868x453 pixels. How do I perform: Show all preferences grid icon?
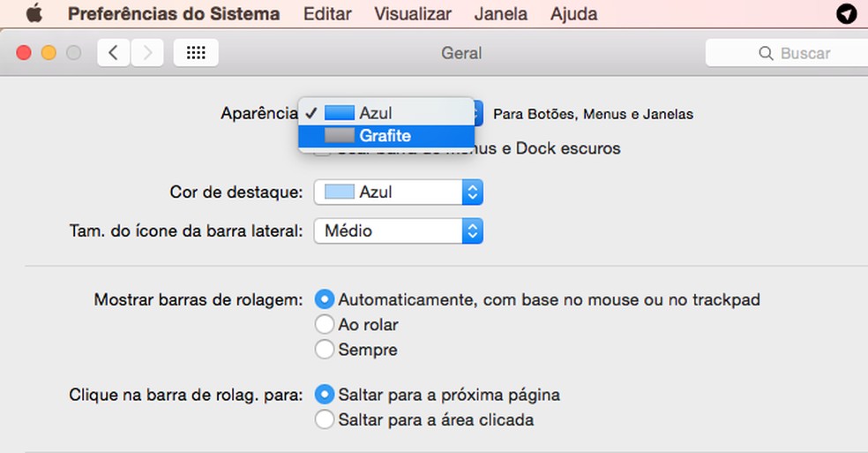(196, 53)
